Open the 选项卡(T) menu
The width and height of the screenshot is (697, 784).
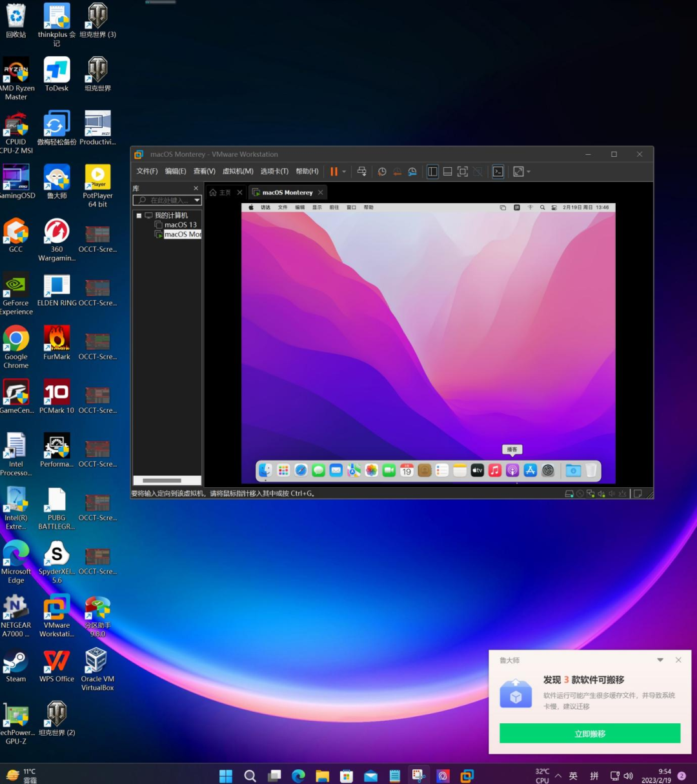click(274, 172)
